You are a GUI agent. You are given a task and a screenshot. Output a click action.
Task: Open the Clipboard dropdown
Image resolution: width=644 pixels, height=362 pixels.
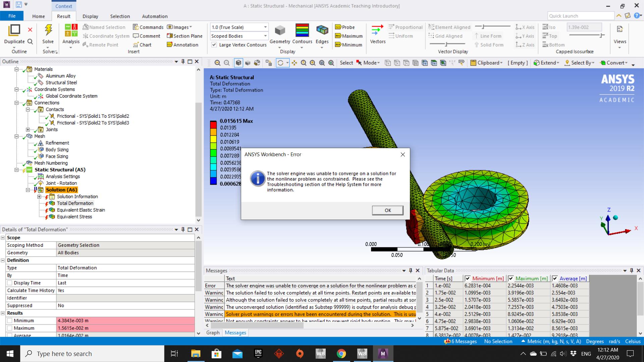tap(486, 63)
